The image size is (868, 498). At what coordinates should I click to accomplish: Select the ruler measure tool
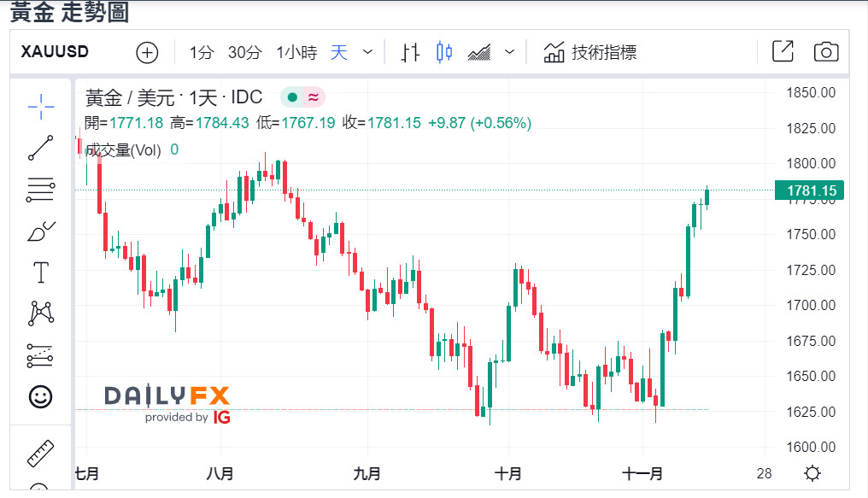[41, 453]
